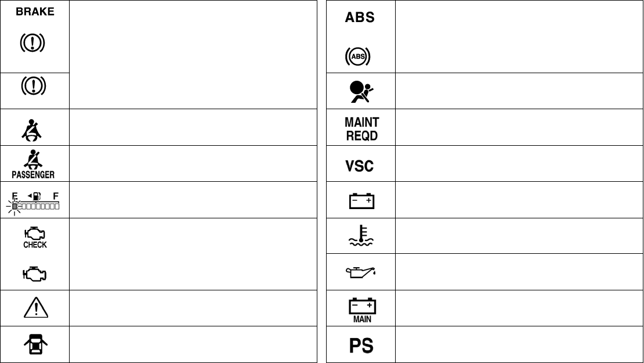
Task: Click the bold ABS text label
Action: (x=360, y=17)
